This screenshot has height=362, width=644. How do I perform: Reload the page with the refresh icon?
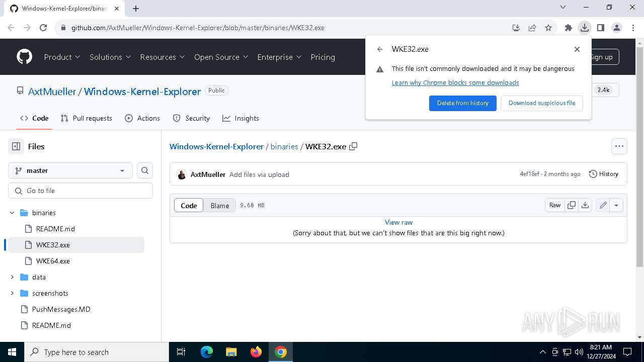tap(43, 28)
